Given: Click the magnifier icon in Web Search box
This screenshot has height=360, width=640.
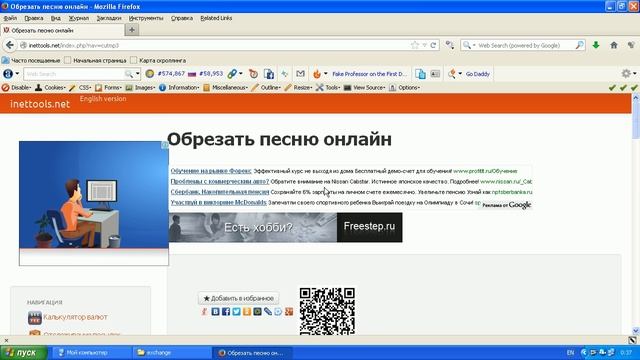Looking at the screenshot, I should pyautogui.click(x=579, y=45).
